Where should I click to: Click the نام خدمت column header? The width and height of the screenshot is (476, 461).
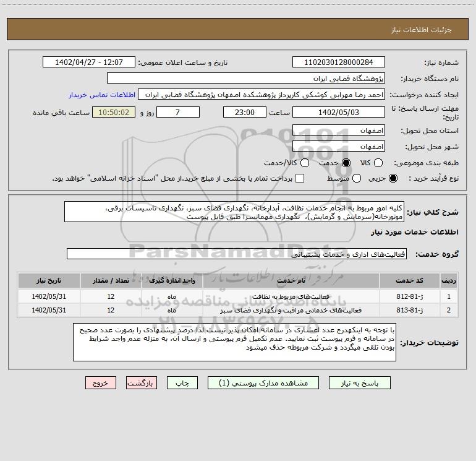[x=291, y=280]
